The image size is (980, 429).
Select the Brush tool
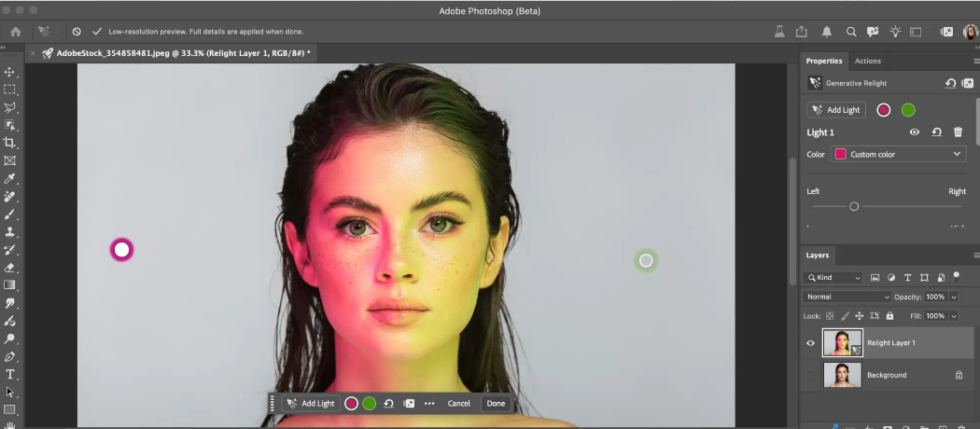9,214
